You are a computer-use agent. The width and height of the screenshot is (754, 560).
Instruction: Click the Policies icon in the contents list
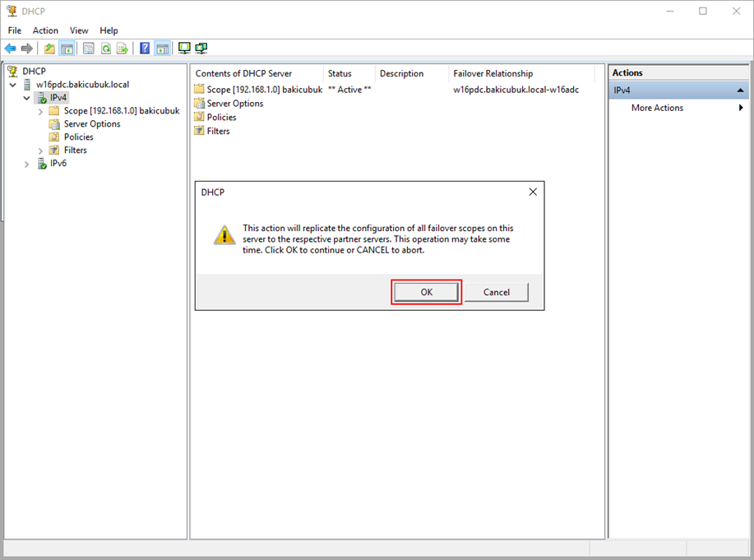pos(199,117)
